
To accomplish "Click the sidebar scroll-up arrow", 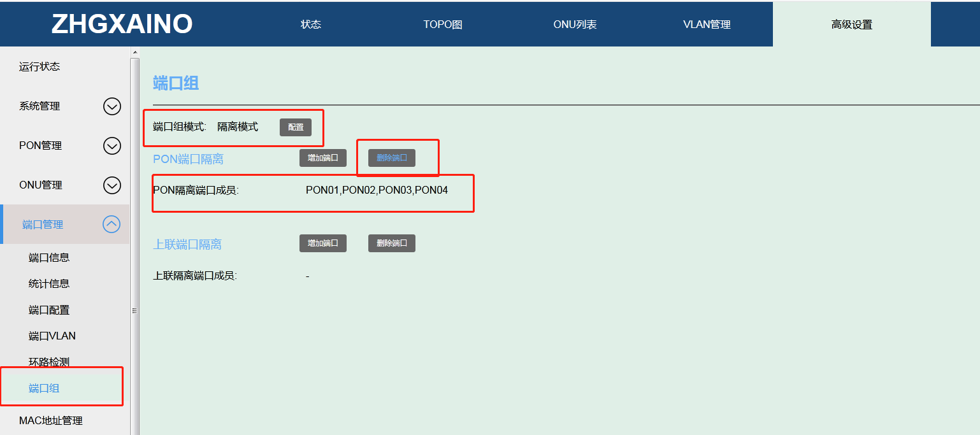I will (x=134, y=52).
